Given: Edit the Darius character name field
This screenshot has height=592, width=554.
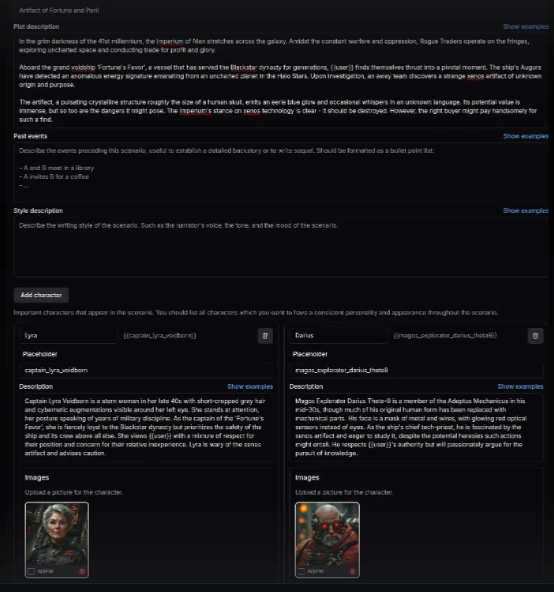Looking at the screenshot, I should pos(339,336).
